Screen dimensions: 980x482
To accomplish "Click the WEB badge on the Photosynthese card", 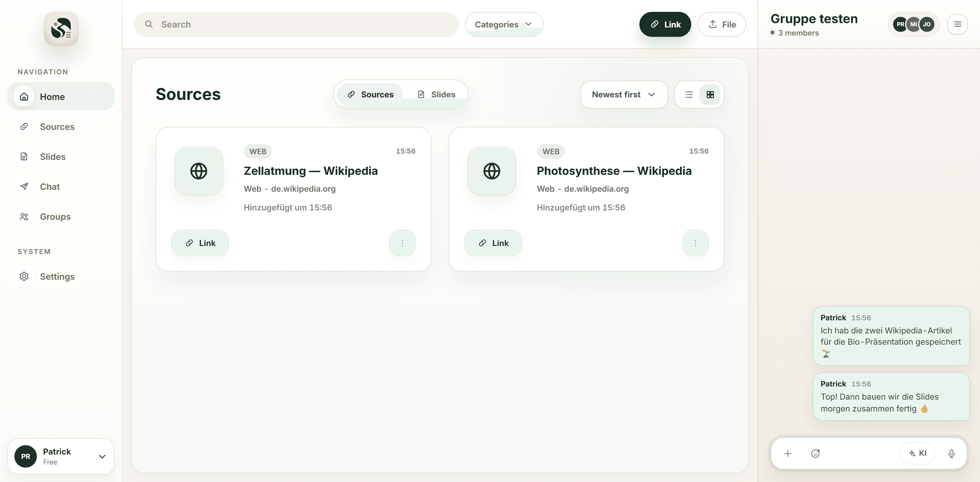I will click(551, 151).
